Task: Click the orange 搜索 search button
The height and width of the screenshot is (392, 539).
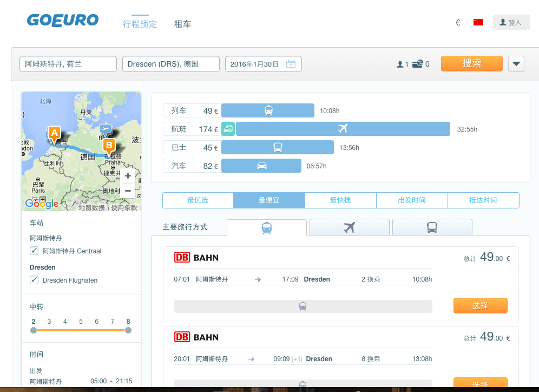Action: (x=472, y=63)
